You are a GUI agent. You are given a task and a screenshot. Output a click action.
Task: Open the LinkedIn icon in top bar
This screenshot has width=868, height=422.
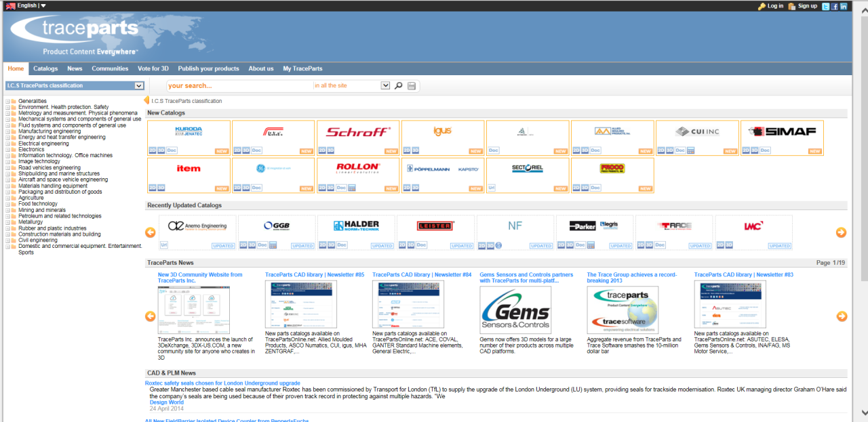pyautogui.click(x=844, y=6)
